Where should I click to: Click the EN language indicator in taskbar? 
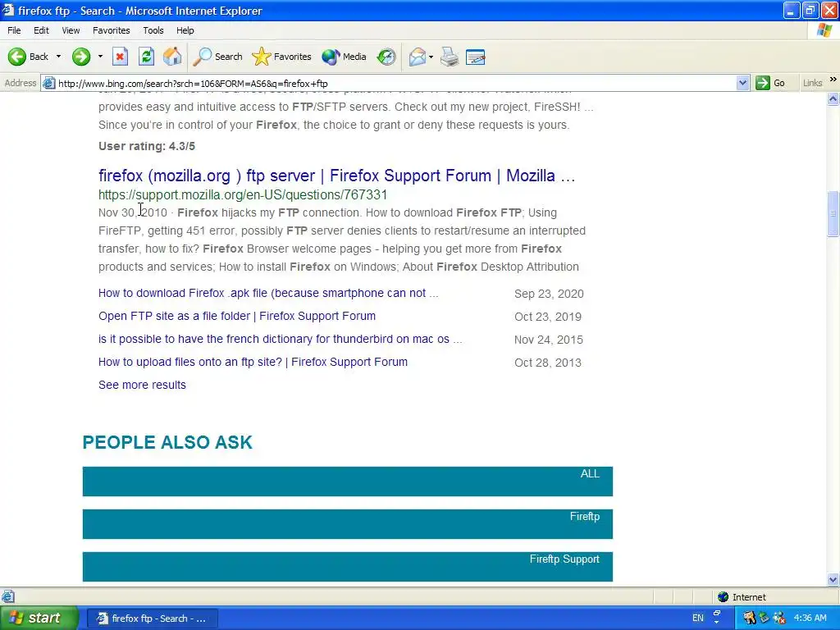697,618
